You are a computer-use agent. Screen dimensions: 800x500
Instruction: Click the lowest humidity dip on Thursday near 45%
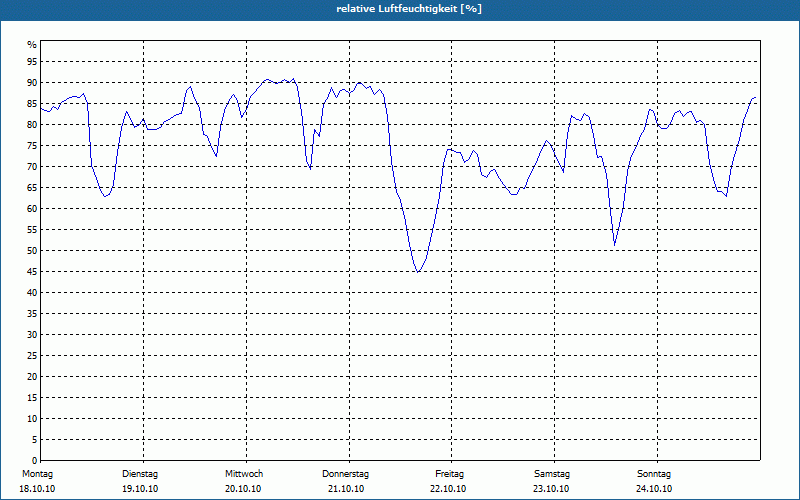[x=418, y=271]
